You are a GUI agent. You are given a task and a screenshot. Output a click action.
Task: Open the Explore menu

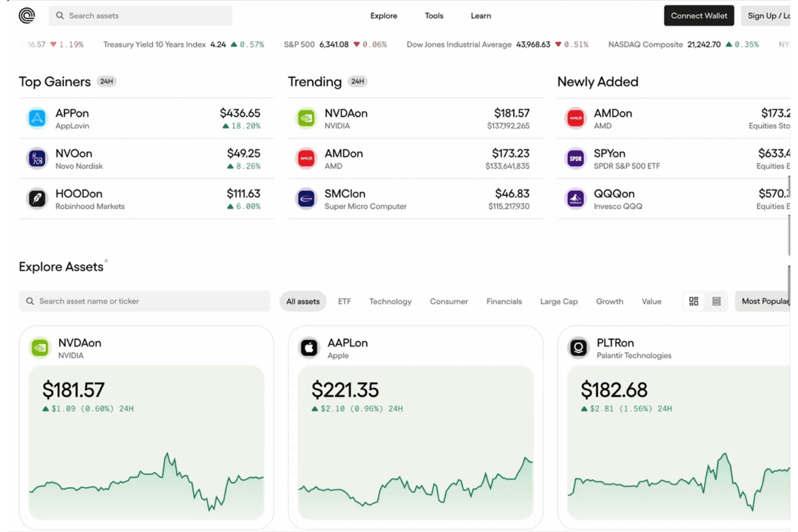click(384, 16)
